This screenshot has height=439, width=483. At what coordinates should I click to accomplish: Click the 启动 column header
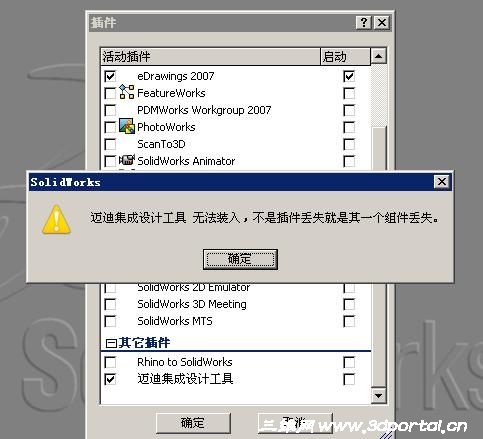345,56
